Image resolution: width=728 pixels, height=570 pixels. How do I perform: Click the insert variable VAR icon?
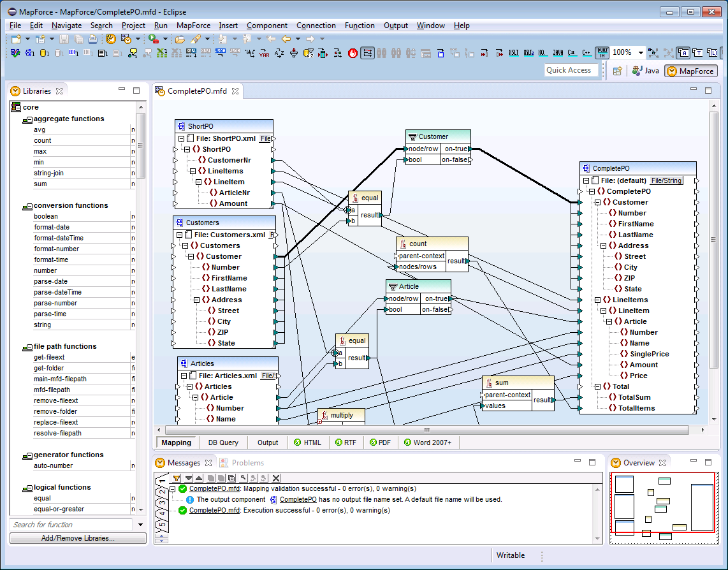264,53
